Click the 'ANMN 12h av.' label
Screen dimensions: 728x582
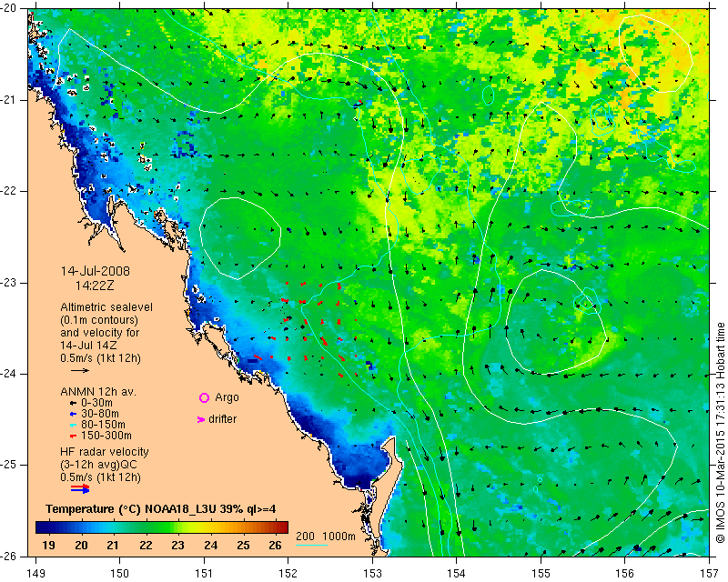(98, 392)
